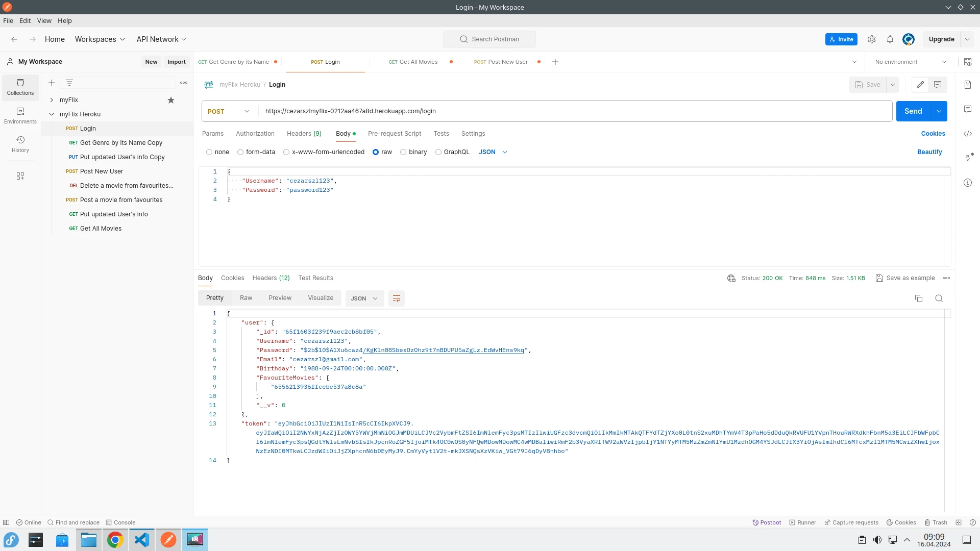
Task: Toggle the wrap lines icon in response
Action: (397, 298)
